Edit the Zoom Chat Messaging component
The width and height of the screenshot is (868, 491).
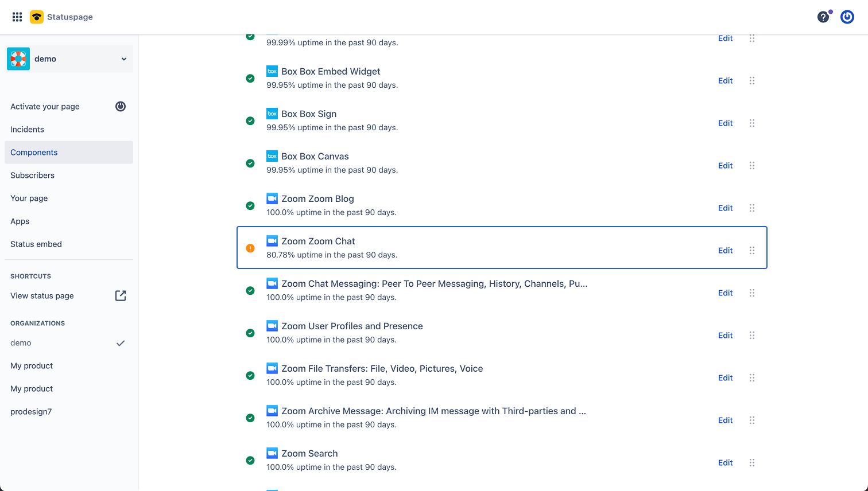tap(726, 293)
